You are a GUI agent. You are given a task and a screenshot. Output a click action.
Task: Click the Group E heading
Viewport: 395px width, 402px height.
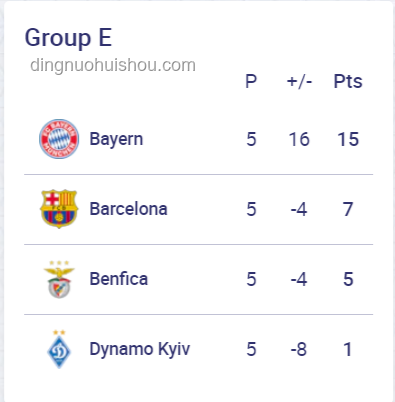click(68, 38)
